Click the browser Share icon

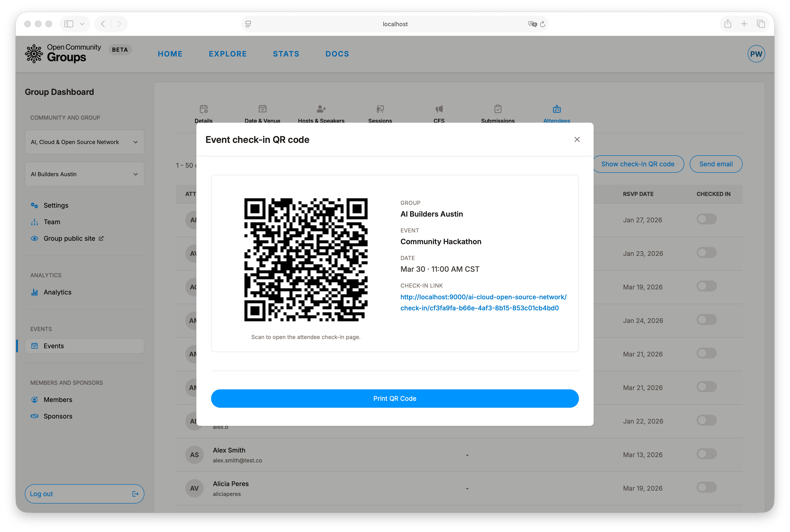727,24
